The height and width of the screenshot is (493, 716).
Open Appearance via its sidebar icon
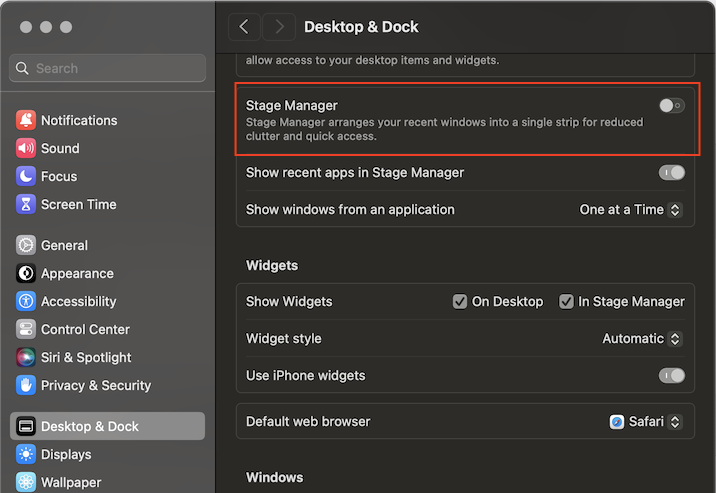[26, 273]
